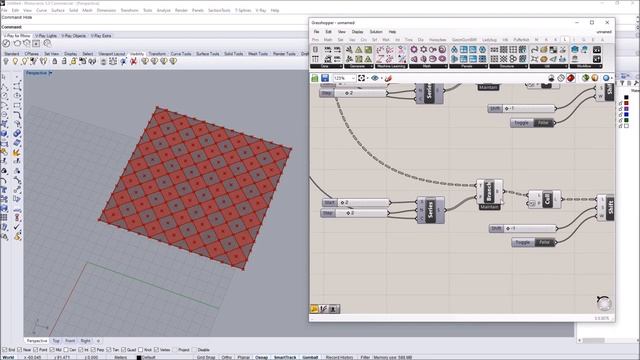
Task: Open the Rhino Surface menu
Action: (58, 10)
